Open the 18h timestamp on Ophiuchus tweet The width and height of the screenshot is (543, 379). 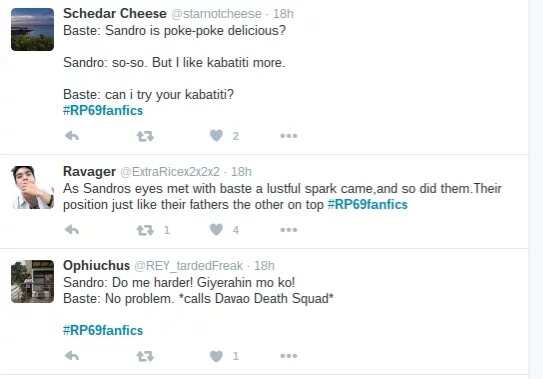tap(264, 266)
